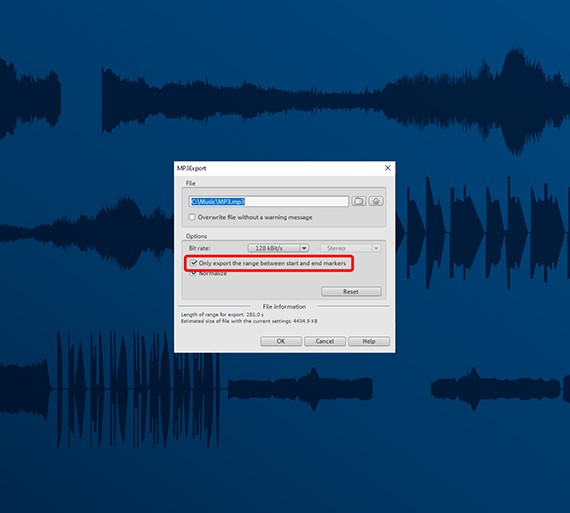Click the 'File information' heading
Image resolution: width=570 pixels, height=513 pixels.
coord(284,307)
